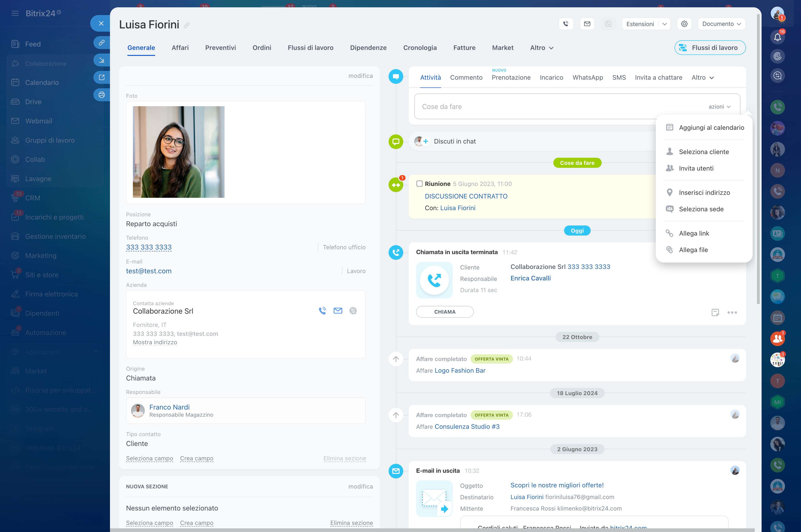Open the DISCUSSIONE CONTRATTO link
801x532 pixels.
coord(466,196)
